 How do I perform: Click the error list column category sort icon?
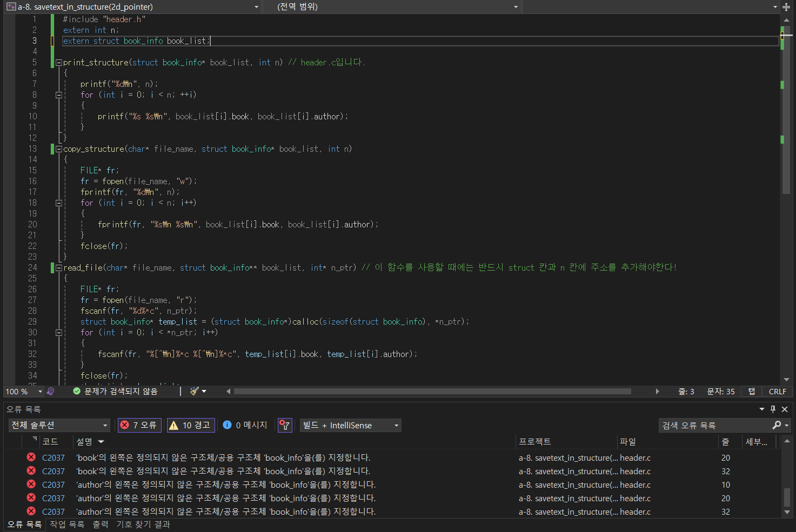click(x=35, y=439)
